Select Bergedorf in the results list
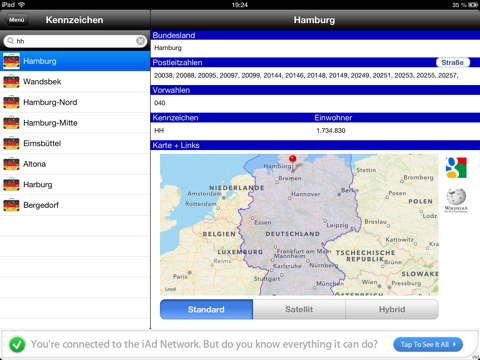This screenshot has width=480, height=360. click(x=75, y=205)
